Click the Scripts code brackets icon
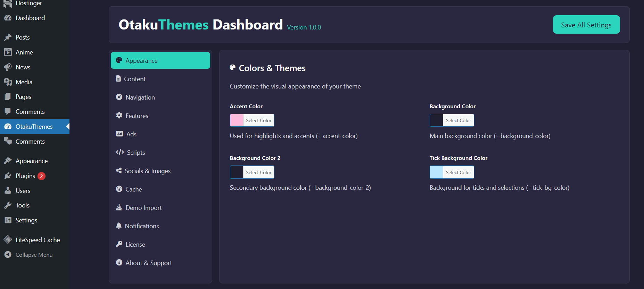 [120, 152]
